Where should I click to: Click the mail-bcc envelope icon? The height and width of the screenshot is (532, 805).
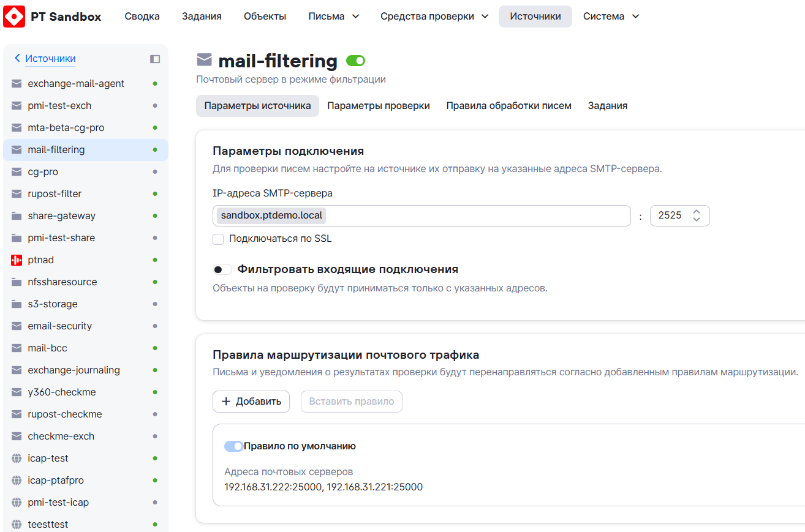pyautogui.click(x=17, y=348)
